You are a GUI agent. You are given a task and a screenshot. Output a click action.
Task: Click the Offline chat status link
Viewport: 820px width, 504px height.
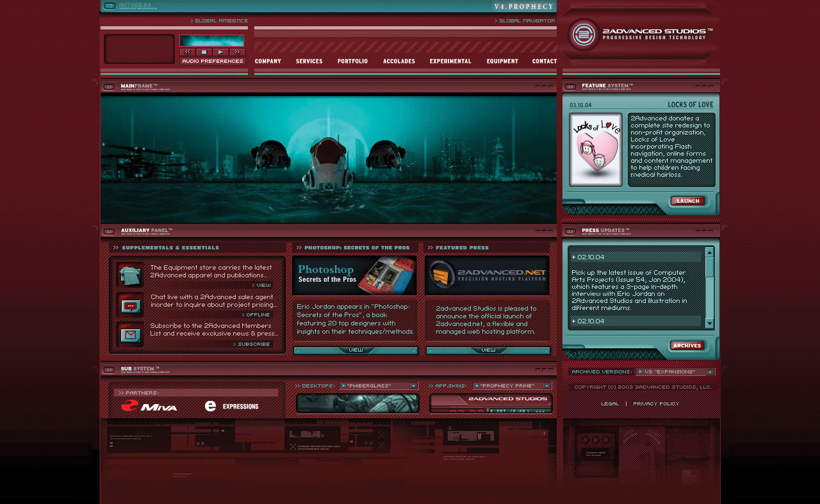click(256, 314)
